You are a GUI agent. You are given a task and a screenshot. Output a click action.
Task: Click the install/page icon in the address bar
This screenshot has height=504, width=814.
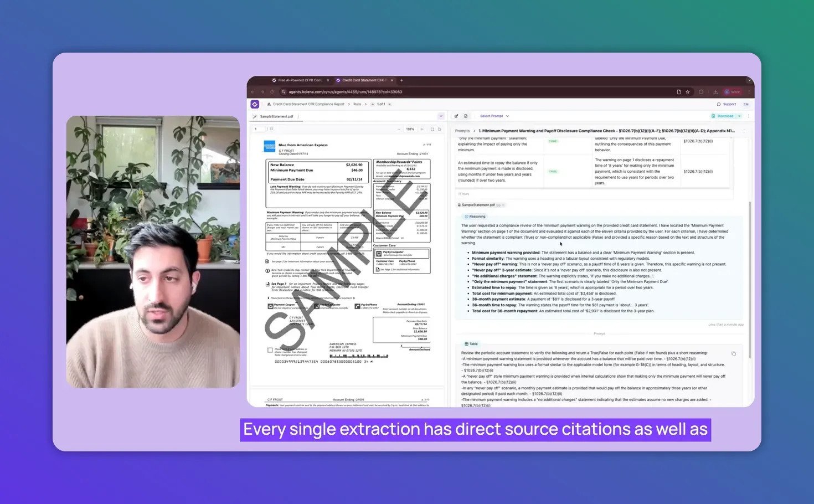[679, 92]
